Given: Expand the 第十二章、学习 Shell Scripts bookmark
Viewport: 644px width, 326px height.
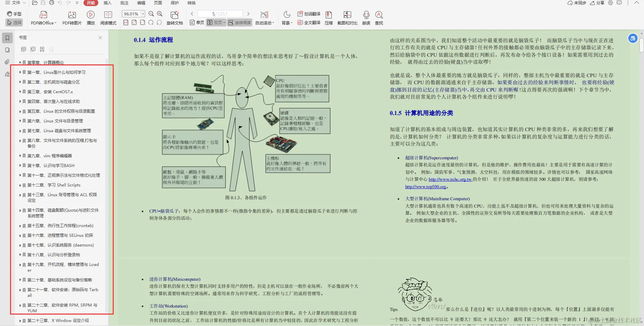Looking at the screenshot, I should tap(20, 185).
